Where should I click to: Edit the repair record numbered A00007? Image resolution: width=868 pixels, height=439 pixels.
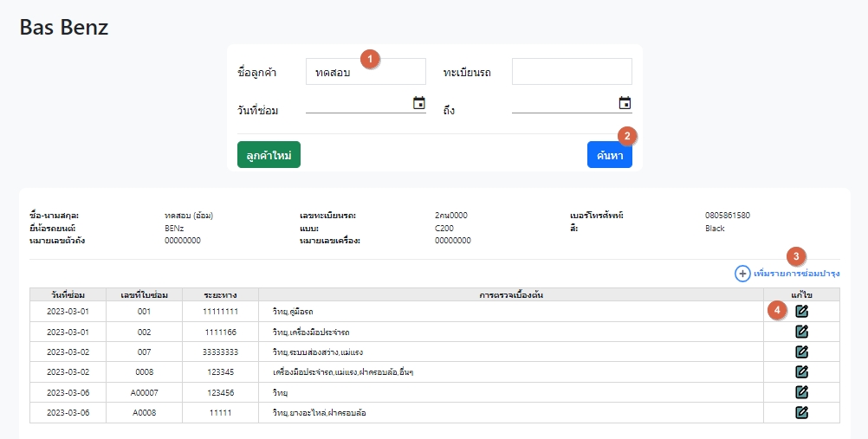[801, 392]
